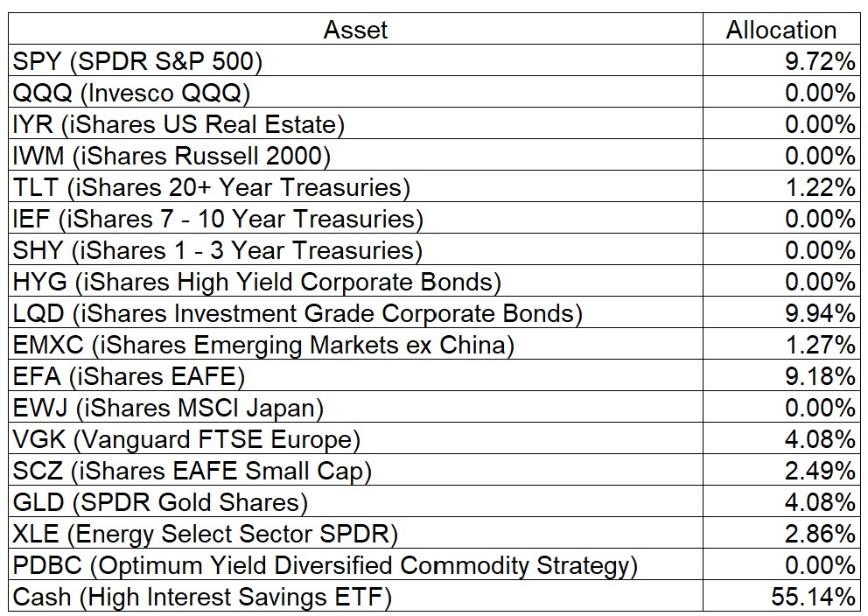Viewport: 868px width, 616px height.
Task: Click the VGK Vanguard FTSE Europe cell
Action: [x=186, y=439]
